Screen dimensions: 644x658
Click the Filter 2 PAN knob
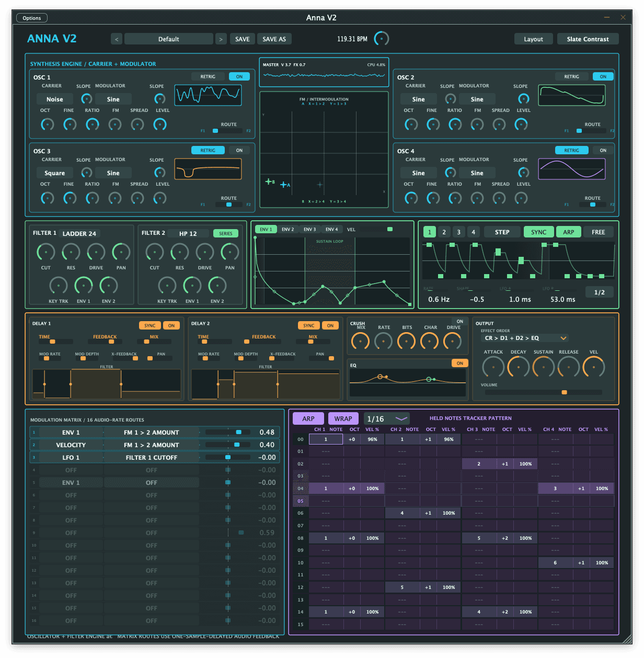230,253
